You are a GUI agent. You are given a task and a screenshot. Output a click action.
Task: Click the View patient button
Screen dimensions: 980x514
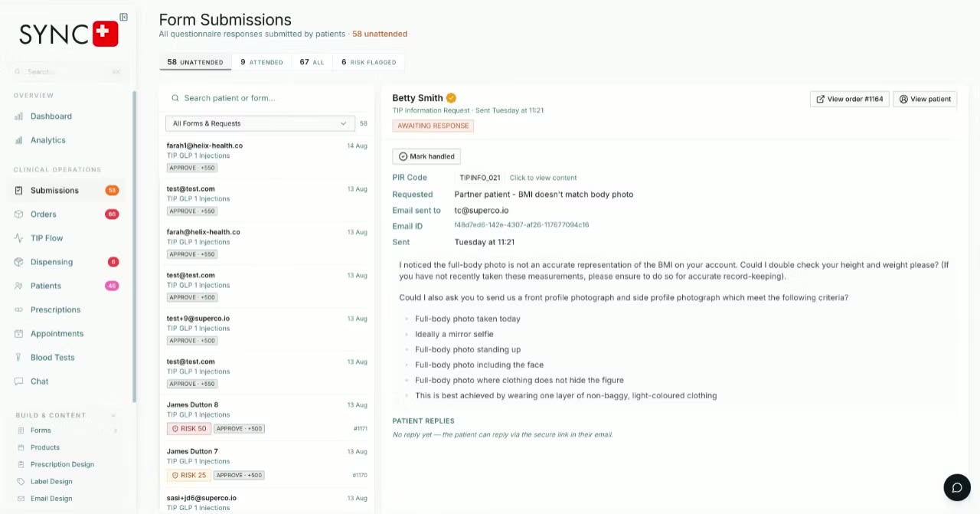coord(925,99)
